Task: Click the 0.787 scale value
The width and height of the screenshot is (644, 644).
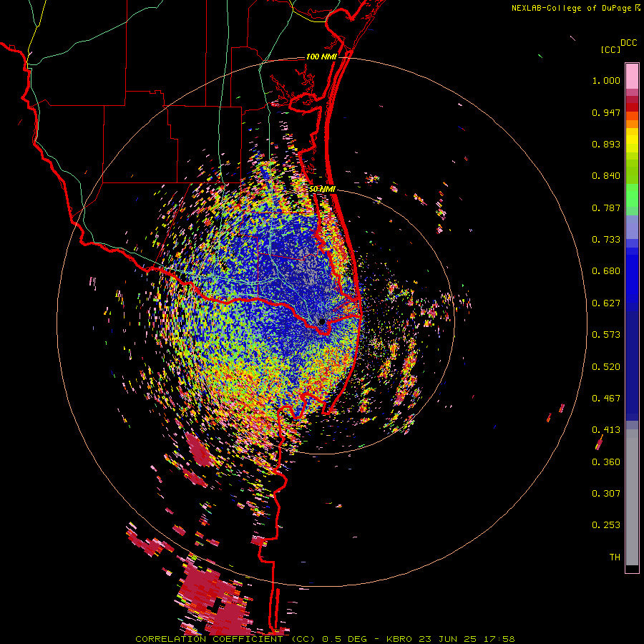Action: pyautogui.click(x=606, y=208)
